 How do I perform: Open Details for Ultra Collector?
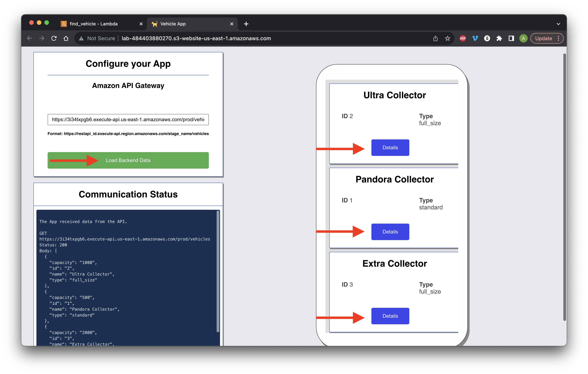pos(390,148)
